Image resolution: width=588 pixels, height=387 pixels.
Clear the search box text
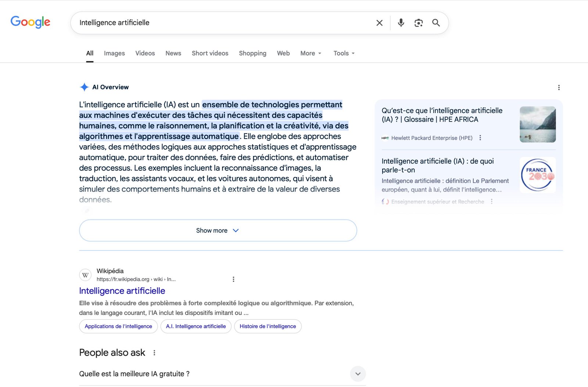coord(380,23)
